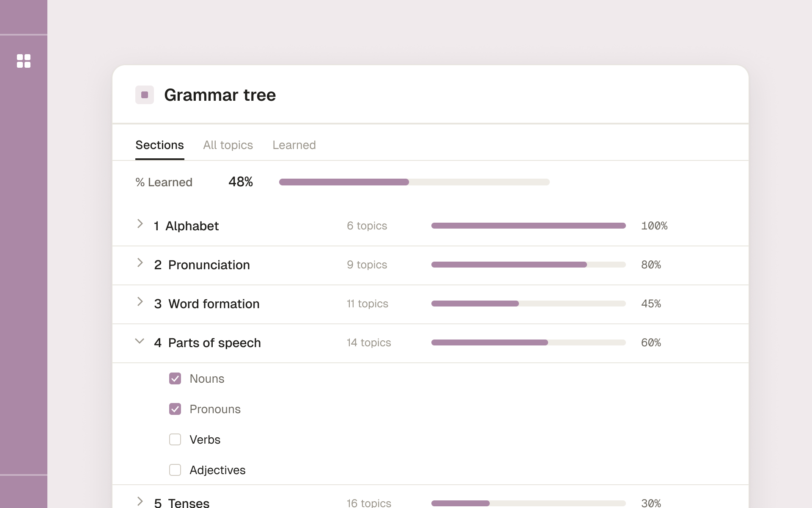Click the Pronunciation section title
Screen dimensions: 812x508
tap(209, 265)
